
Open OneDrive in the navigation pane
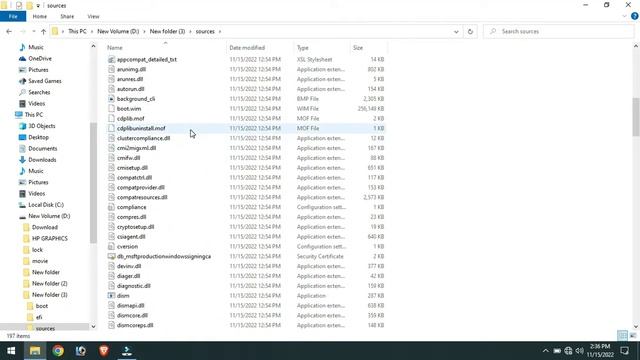[x=40, y=58]
